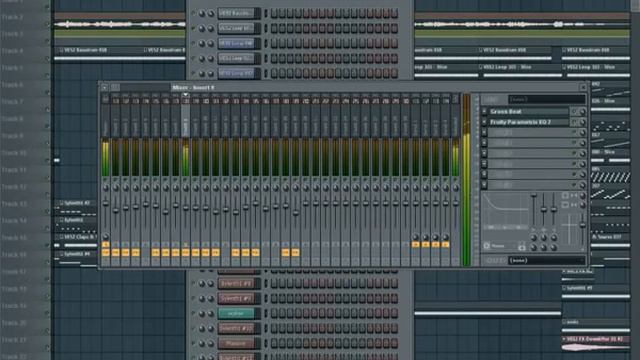Toggle the Fruity Parametric EQ 2 enable LED
The image size is (640, 360).
(574, 122)
